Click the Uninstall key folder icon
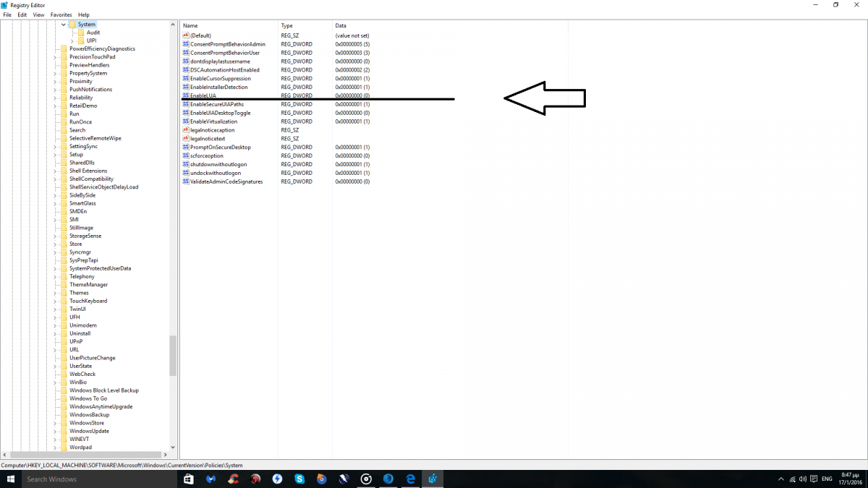868x488 pixels. [64, 333]
